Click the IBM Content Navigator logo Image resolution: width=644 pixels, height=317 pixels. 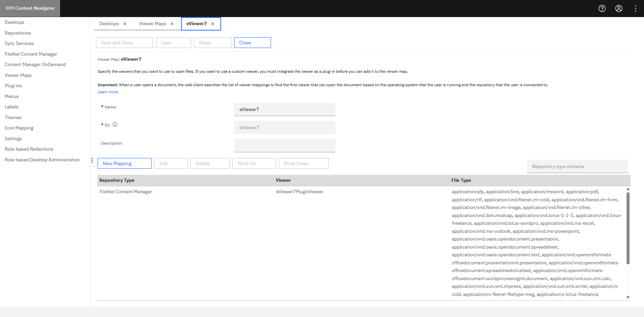click(30, 8)
